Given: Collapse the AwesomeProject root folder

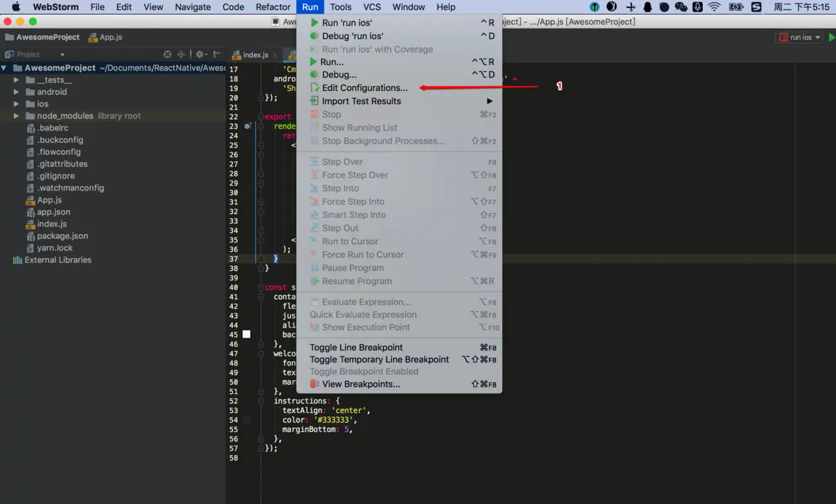Looking at the screenshot, I should [x=5, y=68].
